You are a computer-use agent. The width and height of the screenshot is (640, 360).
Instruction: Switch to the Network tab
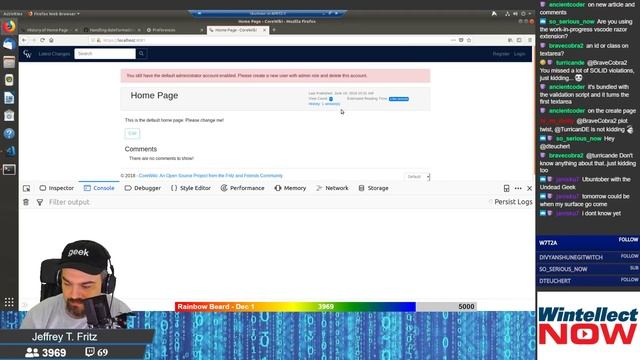pyautogui.click(x=332, y=188)
